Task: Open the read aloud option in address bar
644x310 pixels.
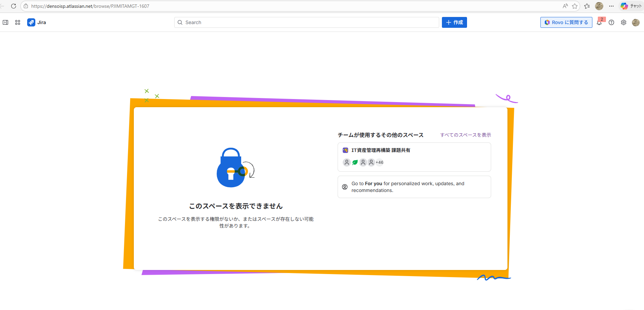Action: 565,6
